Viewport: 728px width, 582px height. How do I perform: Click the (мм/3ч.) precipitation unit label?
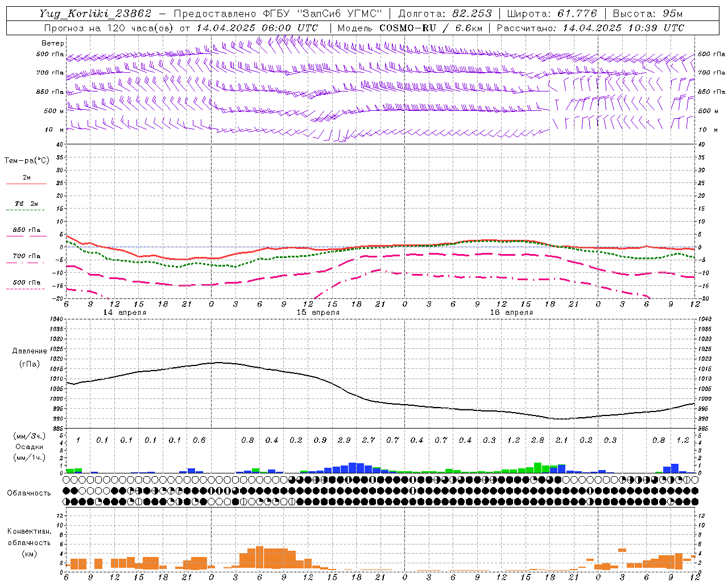tap(30, 436)
